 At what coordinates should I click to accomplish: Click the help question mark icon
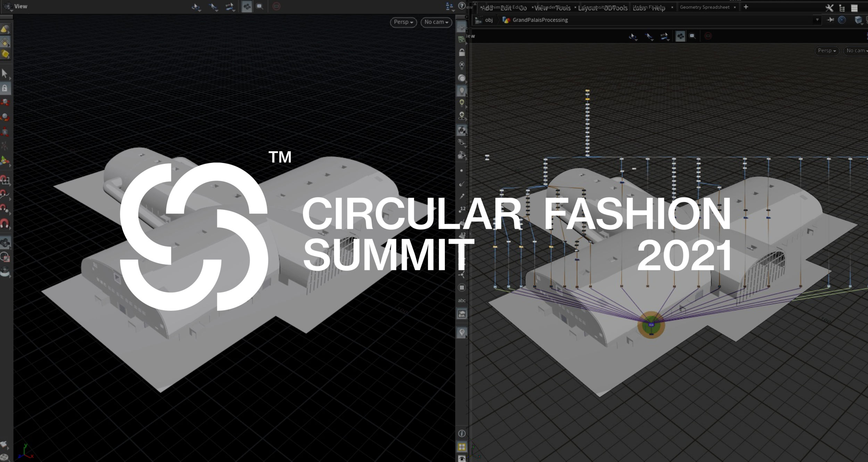click(x=462, y=6)
